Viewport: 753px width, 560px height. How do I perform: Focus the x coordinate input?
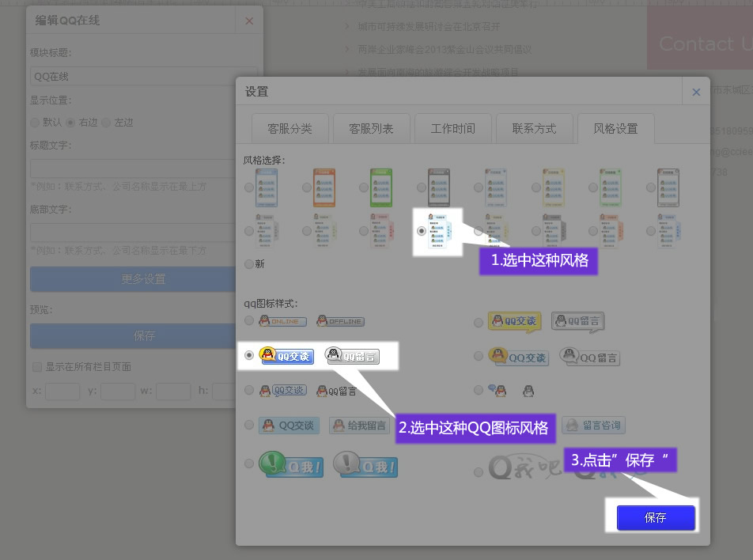[62, 391]
